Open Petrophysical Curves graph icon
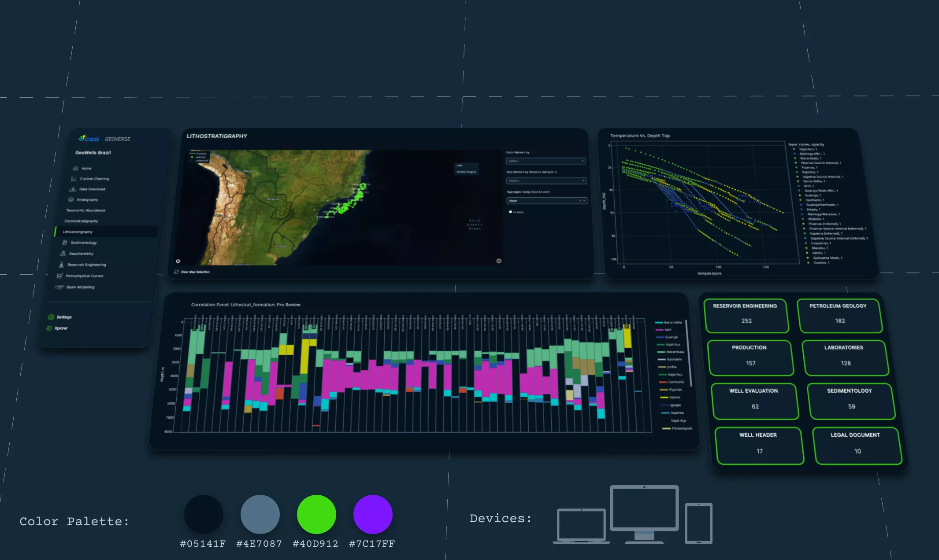939x560 pixels. click(x=59, y=276)
